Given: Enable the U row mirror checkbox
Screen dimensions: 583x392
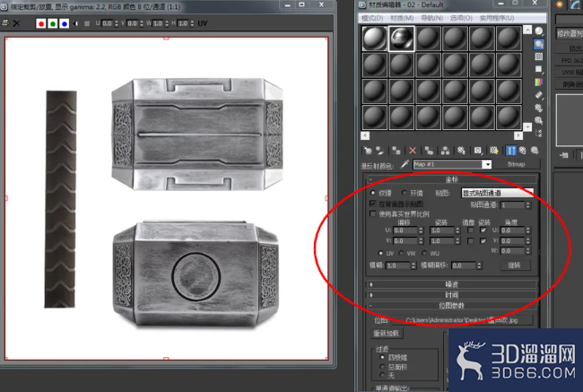Looking at the screenshot, I should [x=470, y=231].
